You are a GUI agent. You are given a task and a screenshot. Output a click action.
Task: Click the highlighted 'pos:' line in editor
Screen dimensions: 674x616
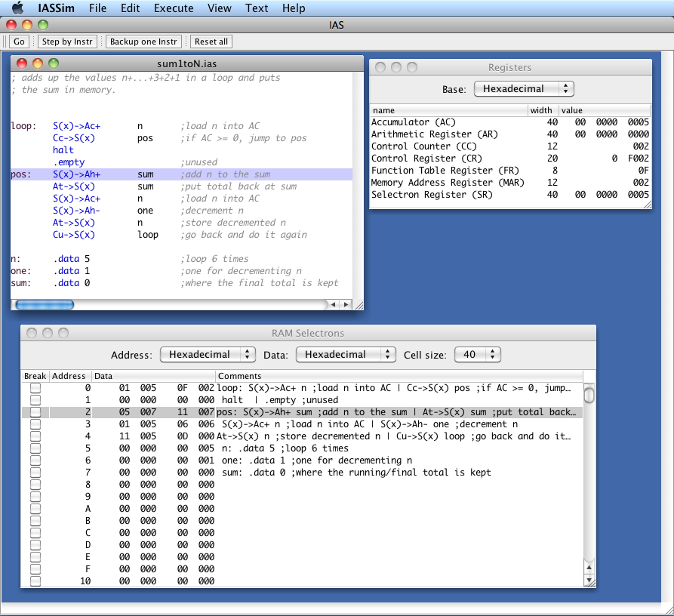(182, 174)
